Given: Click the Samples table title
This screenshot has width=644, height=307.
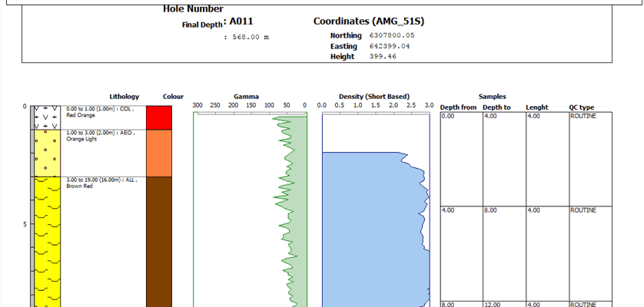Looking at the screenshot, I should (492, 97).
